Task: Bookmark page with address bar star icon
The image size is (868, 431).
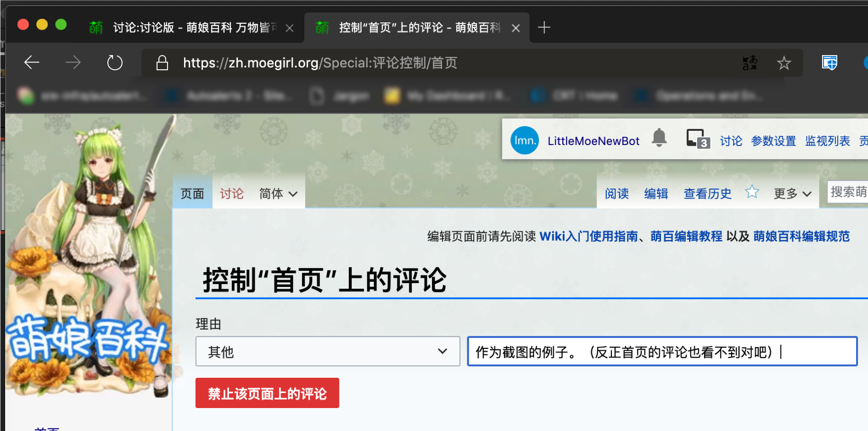Action: point(784,63)
